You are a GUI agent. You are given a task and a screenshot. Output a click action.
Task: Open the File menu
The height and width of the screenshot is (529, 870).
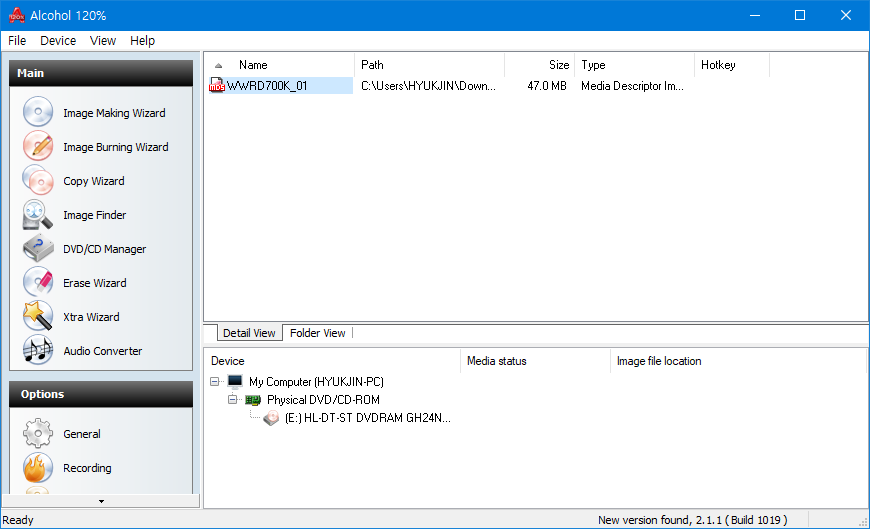pos(17,41)
